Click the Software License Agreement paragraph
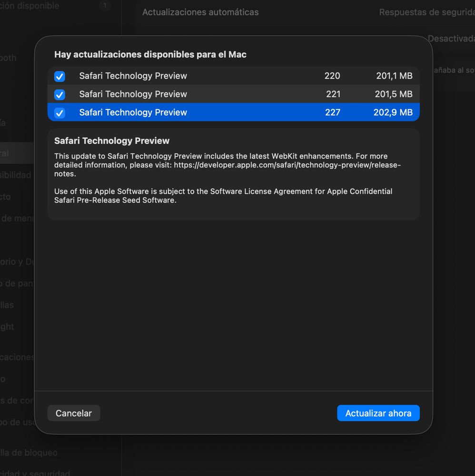Image resolution: width=475 pixels, height=476 pixels. [223, 196]
